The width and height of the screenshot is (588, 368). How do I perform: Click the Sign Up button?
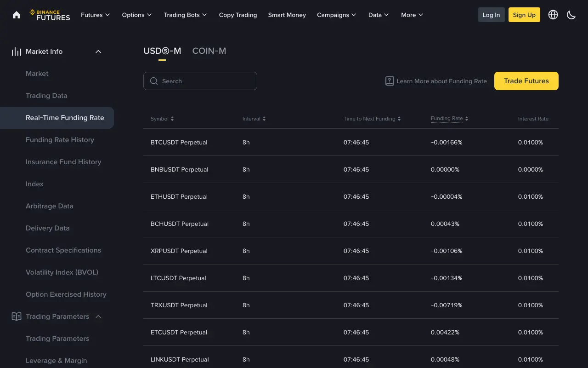pyautogui.click(x=524, y=15)
